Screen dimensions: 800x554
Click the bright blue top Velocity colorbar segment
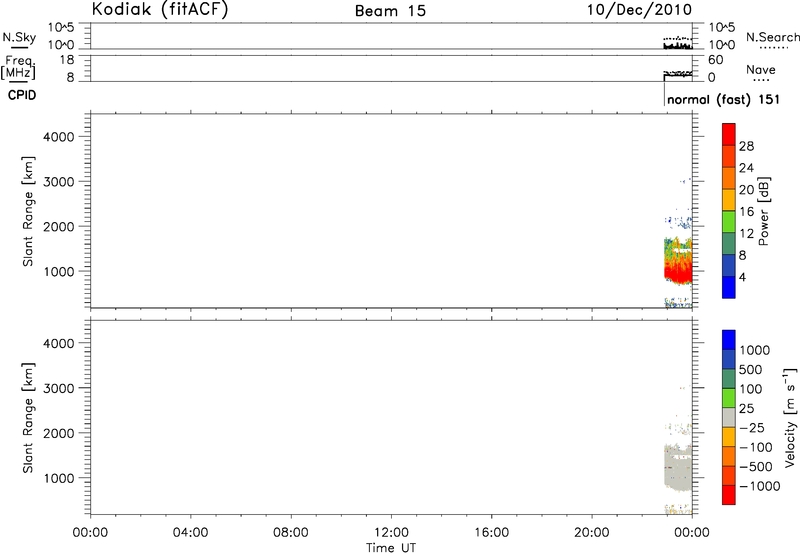pyautogui.click(x=729, y=340)
